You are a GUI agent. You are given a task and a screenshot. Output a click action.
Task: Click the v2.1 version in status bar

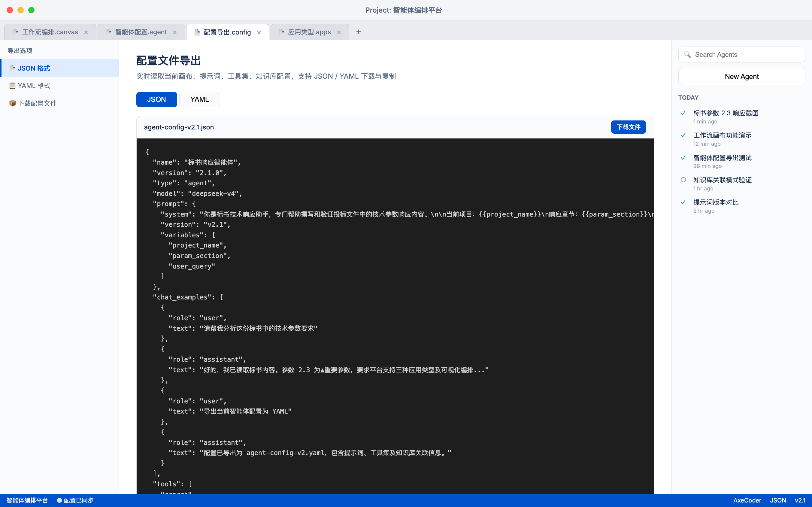[x=800, y=500]
